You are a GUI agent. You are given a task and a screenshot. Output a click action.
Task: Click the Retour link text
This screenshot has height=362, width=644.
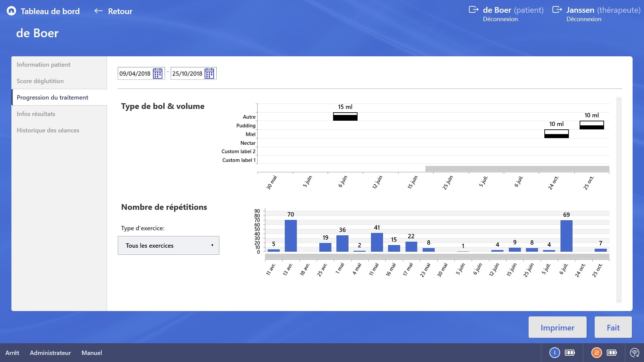pos(120,11)
